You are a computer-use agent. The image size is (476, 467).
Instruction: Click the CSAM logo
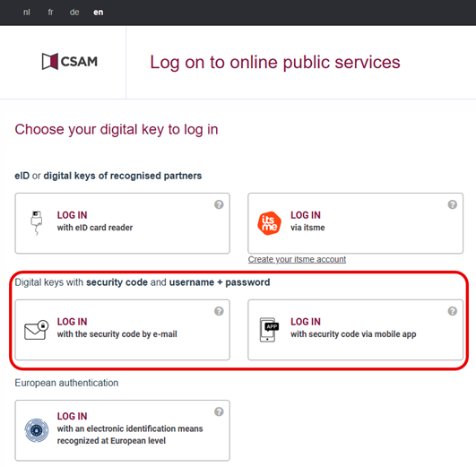tap(70, 61)
